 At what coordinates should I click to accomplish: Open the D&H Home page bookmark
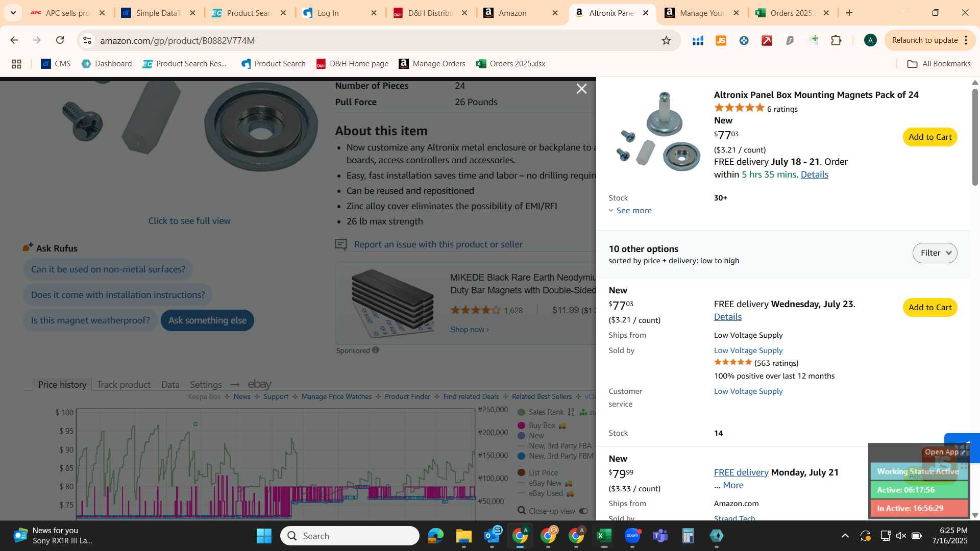point(352,64)
